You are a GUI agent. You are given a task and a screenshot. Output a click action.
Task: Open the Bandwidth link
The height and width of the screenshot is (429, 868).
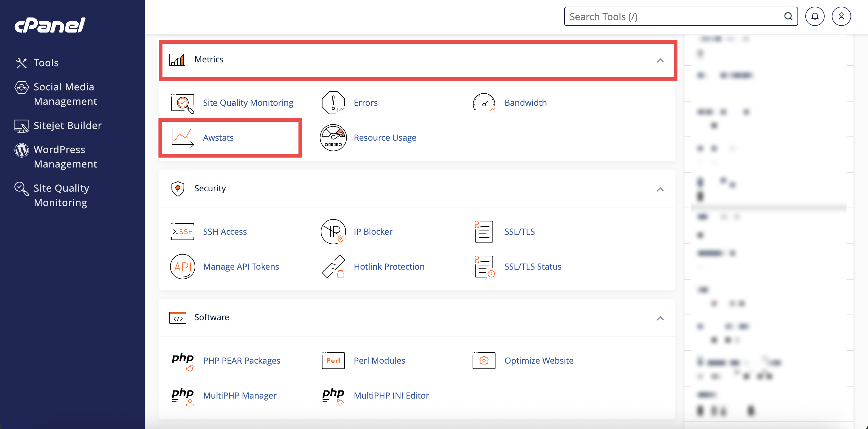coord(525,103)
